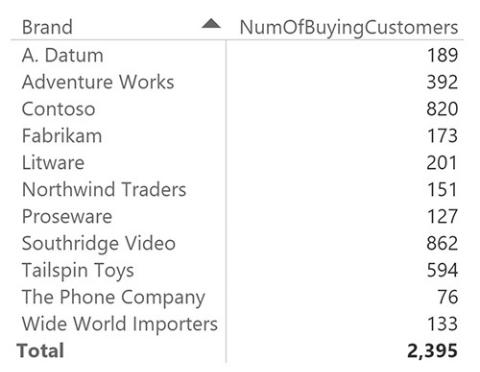Viewport: 480px width, 372px height.
Task: Click the 76 value for The Phone Company
Action: pos(448,297)
